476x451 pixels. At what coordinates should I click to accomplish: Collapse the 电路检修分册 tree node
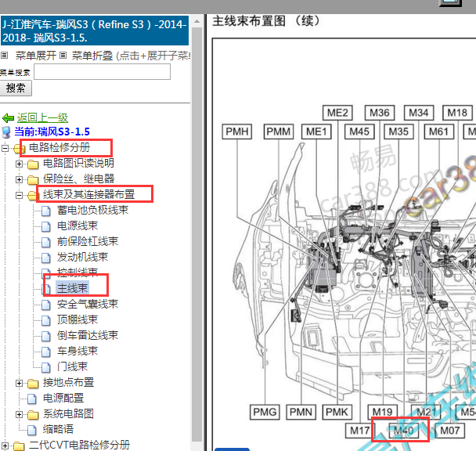point(5,148)
